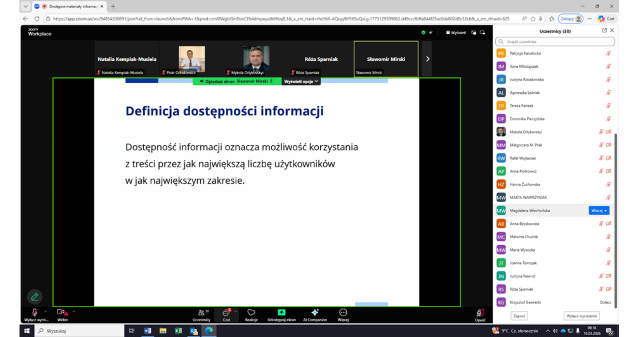This screenshot has width=644, height=337.
Task: Click the Wyłącz wyciszenie button
Action: tap(581, 316)
